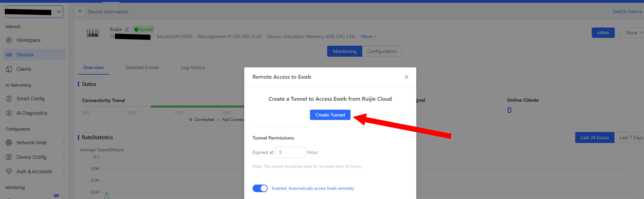Click the Devices icon in sidebar
This screenshot has width=644, height=199.
(x=9, y=55)
